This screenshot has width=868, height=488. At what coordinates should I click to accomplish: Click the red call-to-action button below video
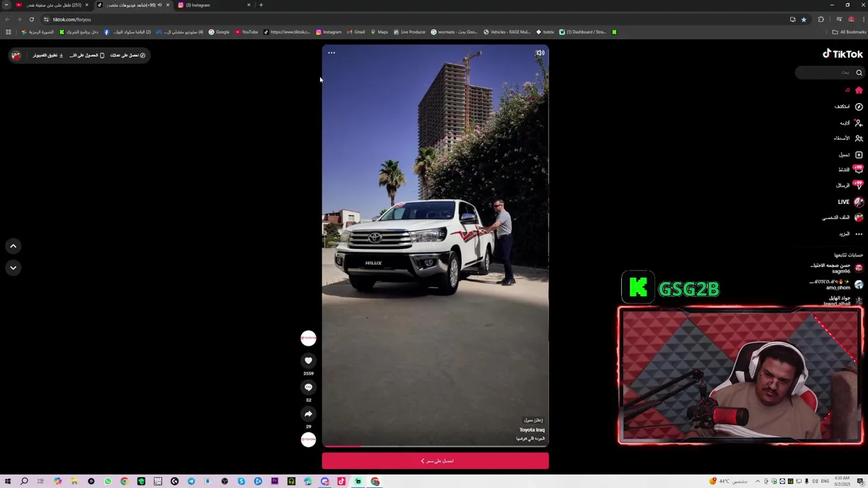tap(435, 461)
